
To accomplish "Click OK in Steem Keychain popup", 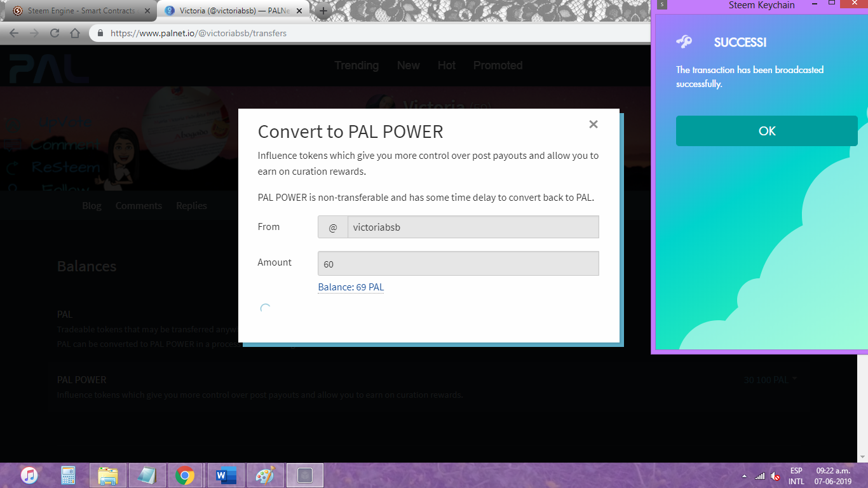I will [767, 131].
